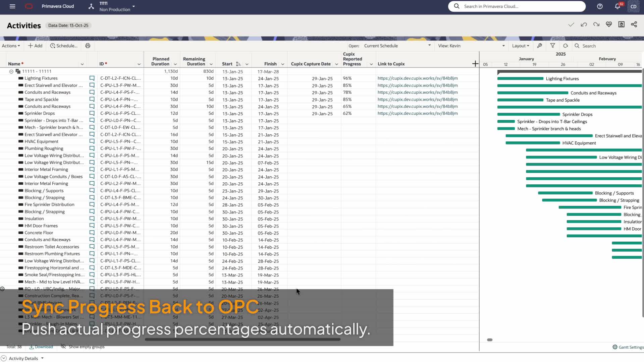
Task: Open the Actions dropdown
Action: coord(11,46)
